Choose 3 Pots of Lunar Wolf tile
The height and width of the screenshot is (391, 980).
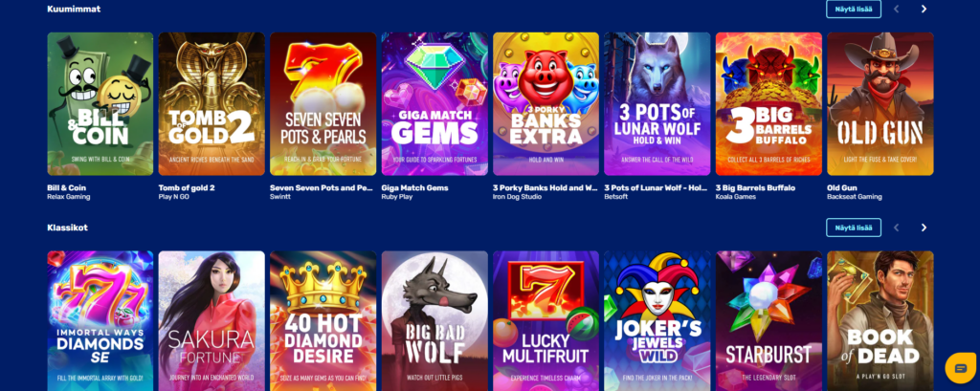(x=657, y=103)
